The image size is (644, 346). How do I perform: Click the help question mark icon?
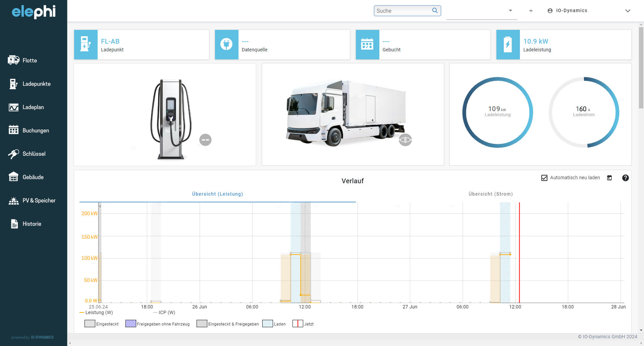pyautogui.click(x=625, y=178)
